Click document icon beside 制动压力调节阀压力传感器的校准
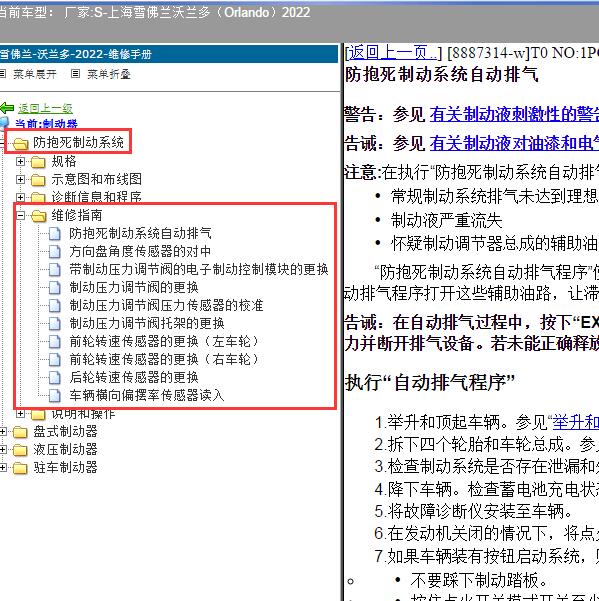Viewport: 599px width, 601px height. tap(55, 305)
